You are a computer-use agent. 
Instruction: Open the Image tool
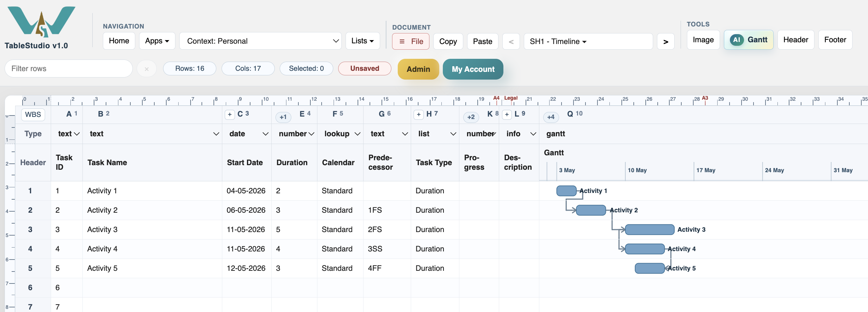tap(703, 40)
